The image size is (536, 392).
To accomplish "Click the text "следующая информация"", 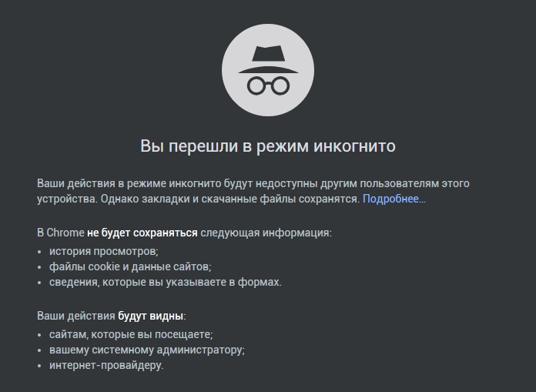I will click(x=266, y=233).
